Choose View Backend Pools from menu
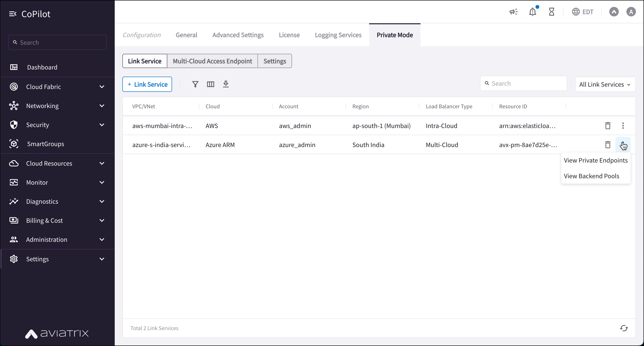This screenshot has height=346, width=644. click(x=591, y=176)
